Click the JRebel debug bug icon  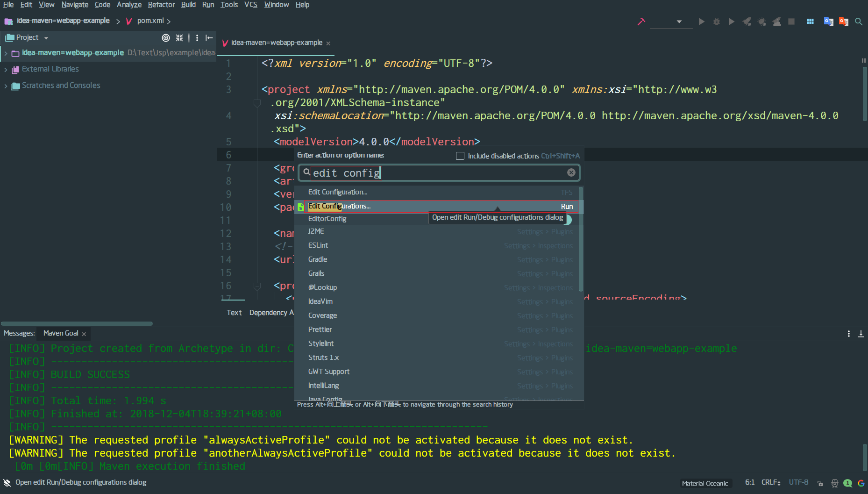[x=762, y=21]
